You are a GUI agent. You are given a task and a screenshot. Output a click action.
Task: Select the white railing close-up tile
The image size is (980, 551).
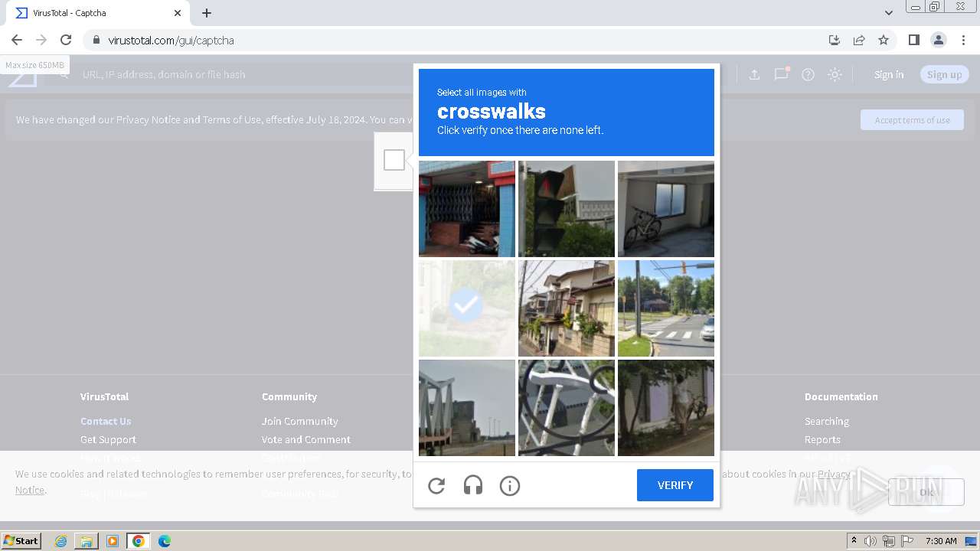[567, 408]
